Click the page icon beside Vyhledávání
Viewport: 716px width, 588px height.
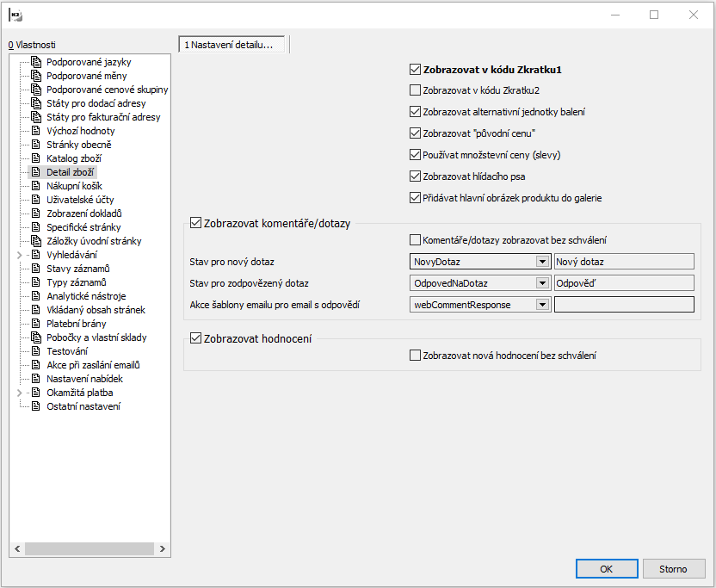click(35, 255)
